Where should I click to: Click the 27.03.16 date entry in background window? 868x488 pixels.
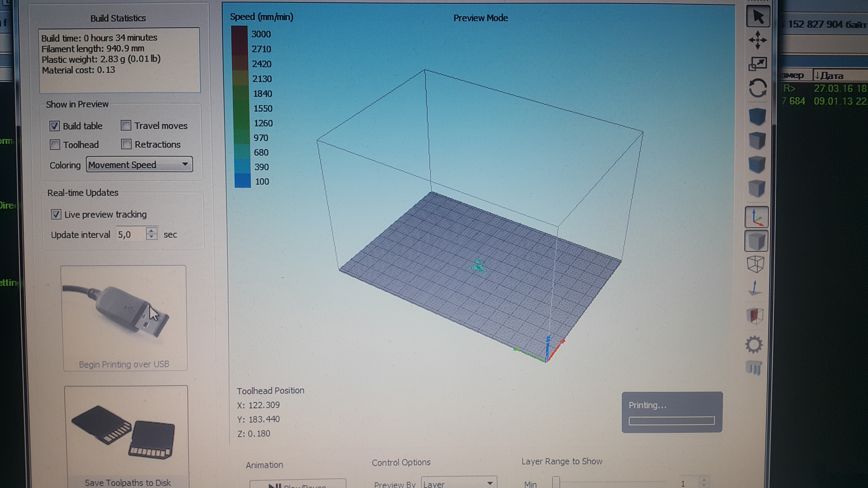(x=840, y=89)
